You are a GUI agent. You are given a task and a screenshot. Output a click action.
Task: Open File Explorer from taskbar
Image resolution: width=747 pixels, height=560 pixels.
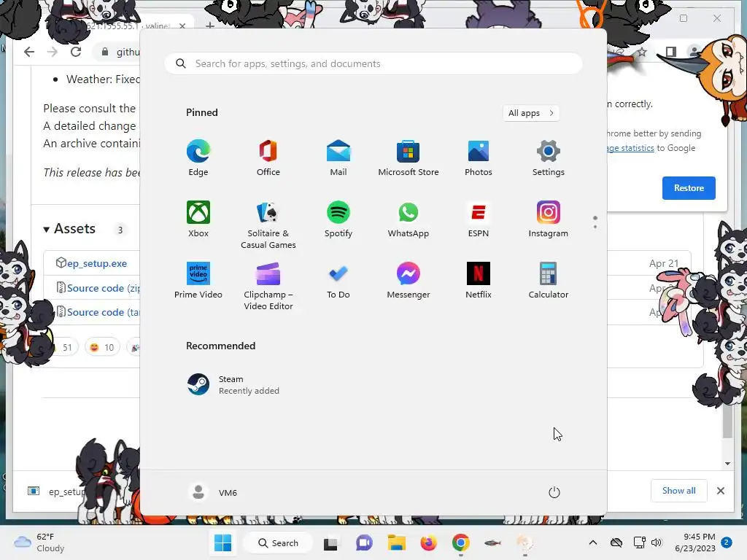coord(396,542)
